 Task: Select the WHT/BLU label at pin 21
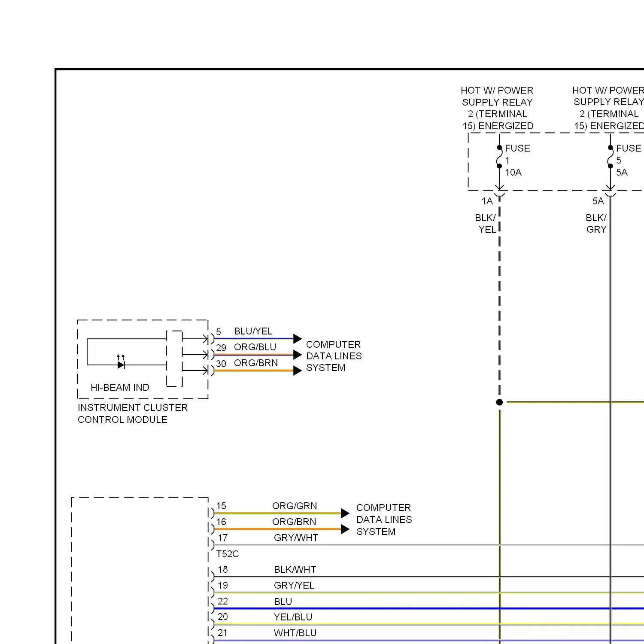[x=295, y=633]
